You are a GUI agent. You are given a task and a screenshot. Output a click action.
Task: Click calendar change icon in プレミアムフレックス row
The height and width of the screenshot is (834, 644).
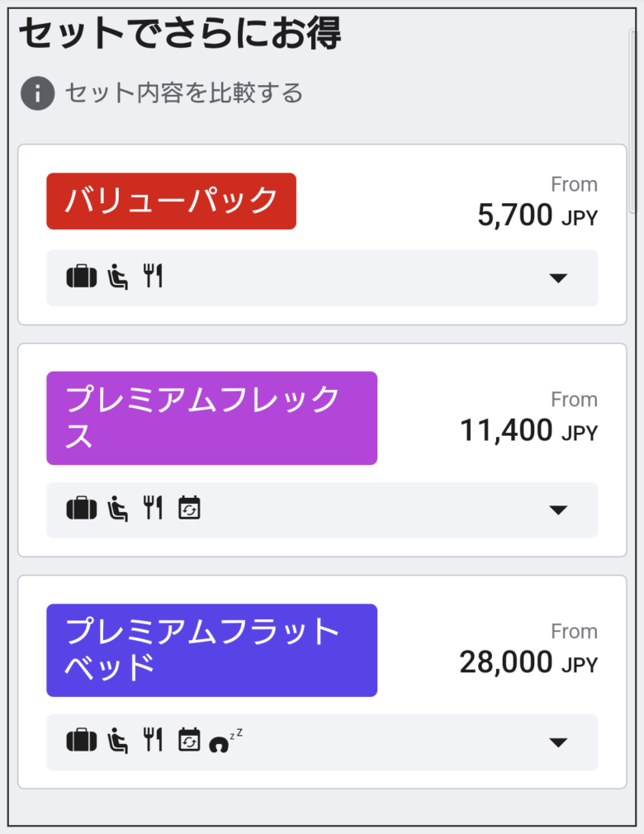189,508
